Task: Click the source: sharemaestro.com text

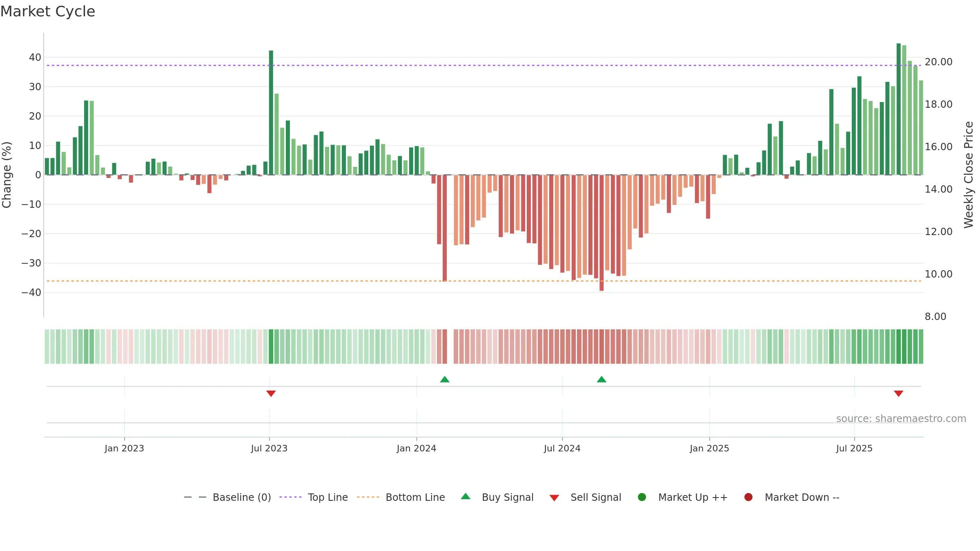Action: click(x=901, y=419)
